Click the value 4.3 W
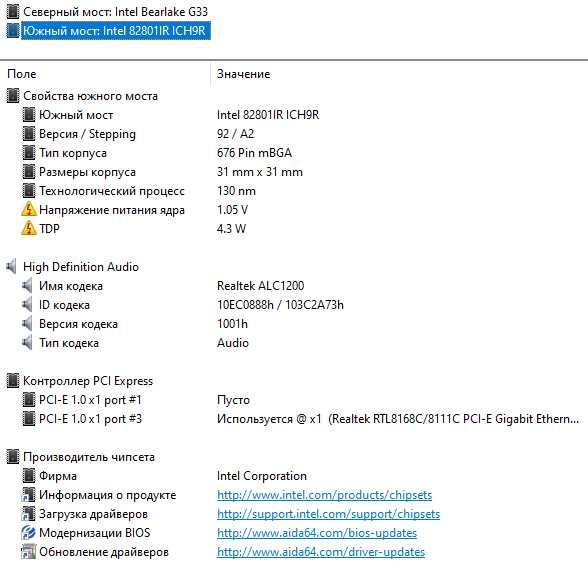The image size is (588, 570). tap(231, 229)
